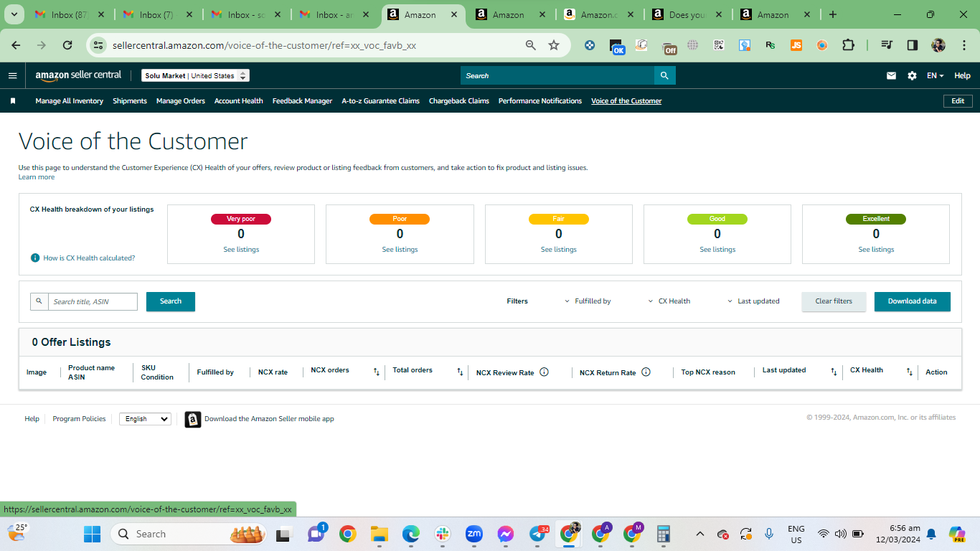Open the Seller Central hamburger menu
The height and width of the screenshot is (551, 980).
point(12,75)
